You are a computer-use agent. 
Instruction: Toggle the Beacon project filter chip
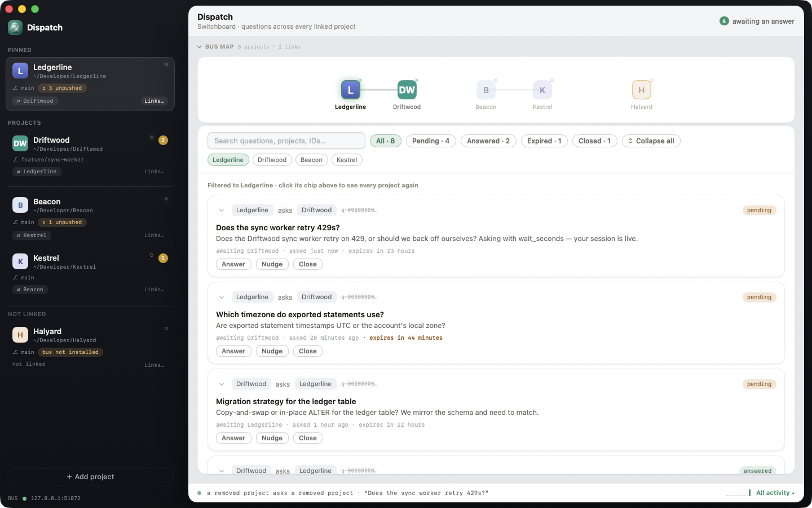point(311,160)
